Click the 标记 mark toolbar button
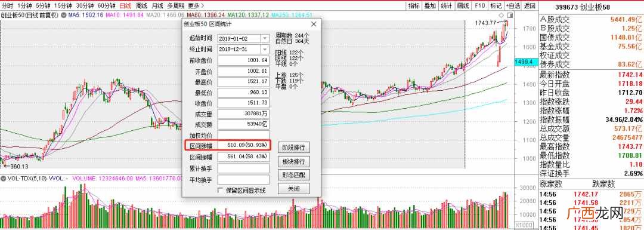The height and width of the screenshot is (230, 644). 496,6
